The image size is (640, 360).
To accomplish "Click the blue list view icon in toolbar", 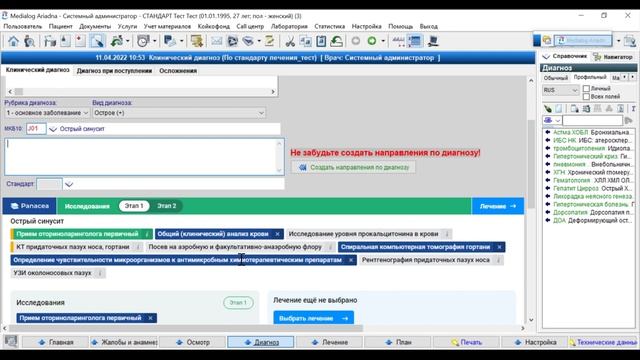I will tap(415, 41).
